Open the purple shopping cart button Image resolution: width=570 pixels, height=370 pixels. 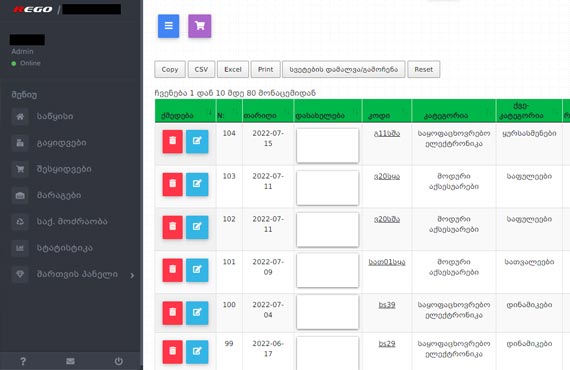click(x=200, y=26)
